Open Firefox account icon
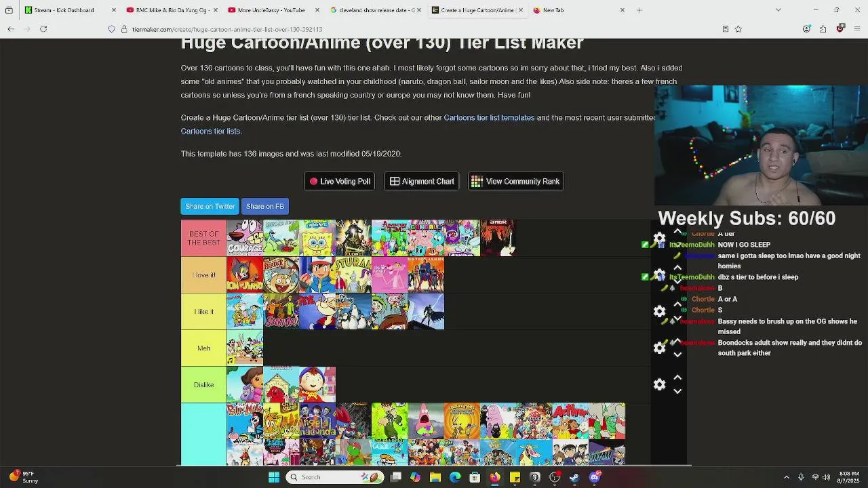This screenshot has width=868, height=488. pyautogui.click(x=806, y=29)
